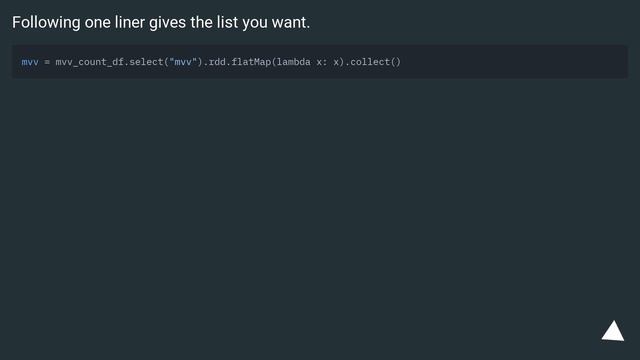640x360 pixels.
Task: Click the lambda keyword in the code
Action: point(293,62)
